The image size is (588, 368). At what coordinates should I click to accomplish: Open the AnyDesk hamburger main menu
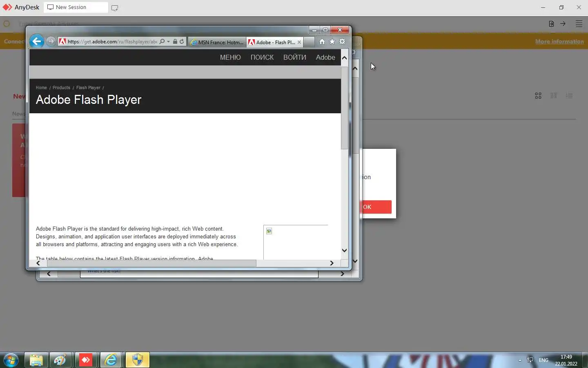pos(579,24)
